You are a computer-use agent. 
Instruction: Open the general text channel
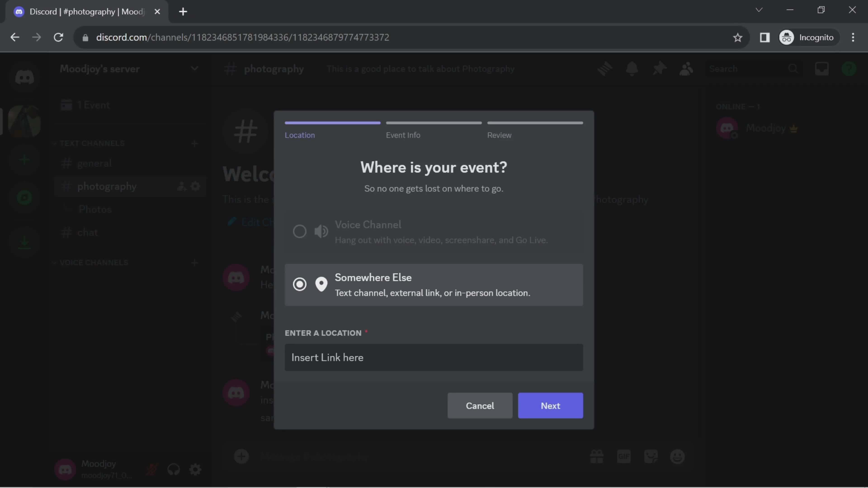pos(130,163)
